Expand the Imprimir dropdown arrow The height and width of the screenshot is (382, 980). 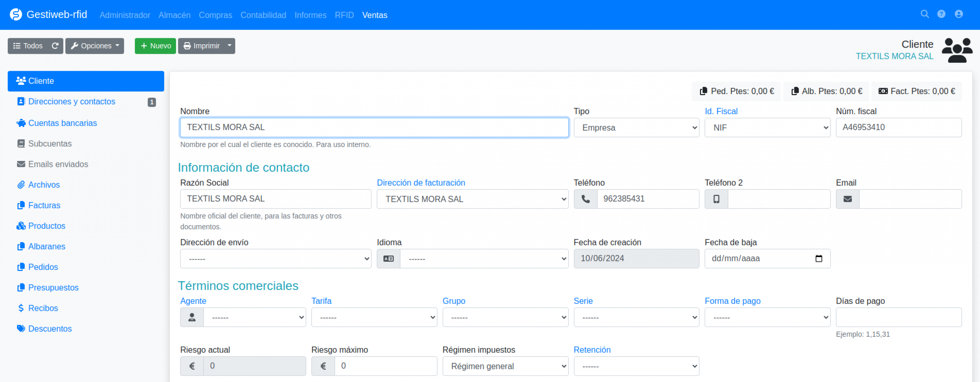coord(229,46)
